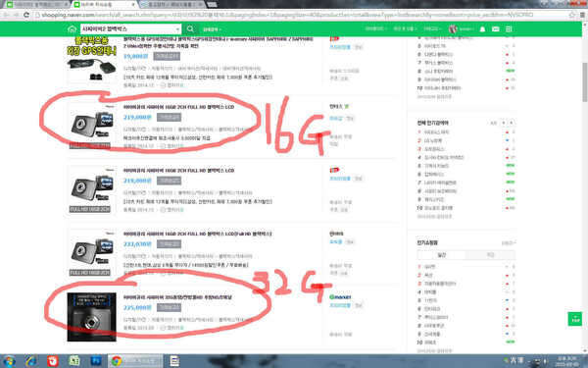Open the detailed search dropdown
588x368 pixels.
pos(212,29)
